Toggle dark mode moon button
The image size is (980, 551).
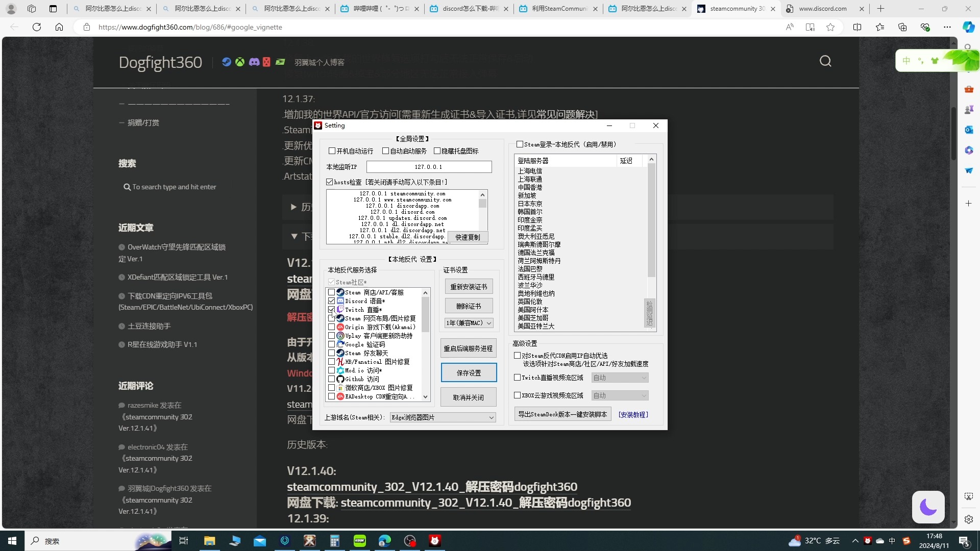(928, 507)
